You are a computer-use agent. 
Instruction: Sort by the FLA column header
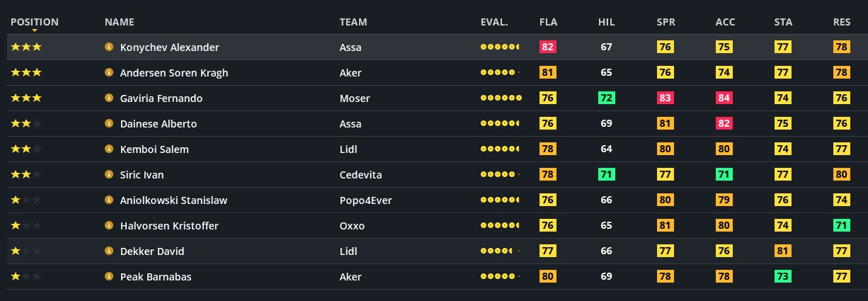[x=548, y=22]
